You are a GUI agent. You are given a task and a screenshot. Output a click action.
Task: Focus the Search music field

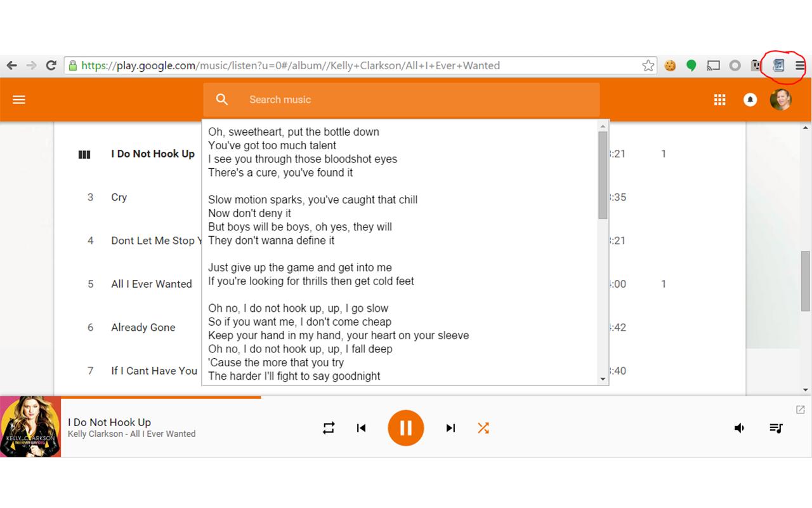(401, 100)
